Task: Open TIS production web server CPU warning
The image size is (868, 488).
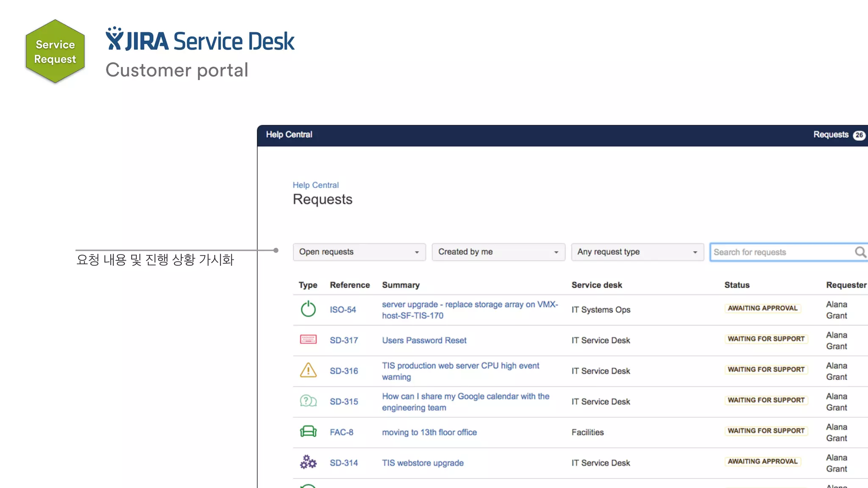Action: coord(461,371)
